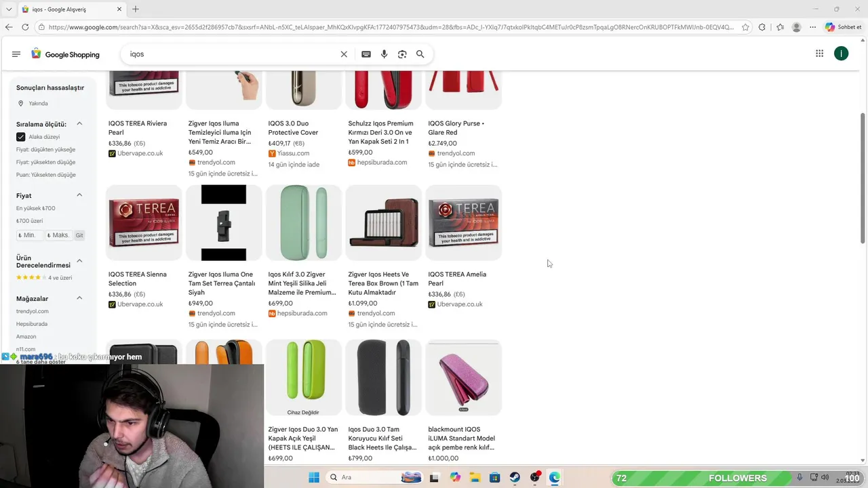Bookmark this page with star icon
The height and width of the screenshot is (488, 868).
tap(745, 27)
